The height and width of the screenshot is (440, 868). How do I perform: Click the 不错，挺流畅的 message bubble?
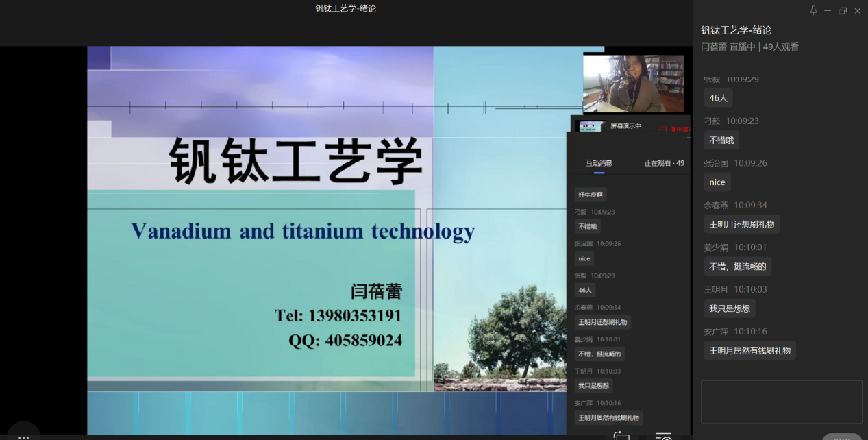pos(738,267)
